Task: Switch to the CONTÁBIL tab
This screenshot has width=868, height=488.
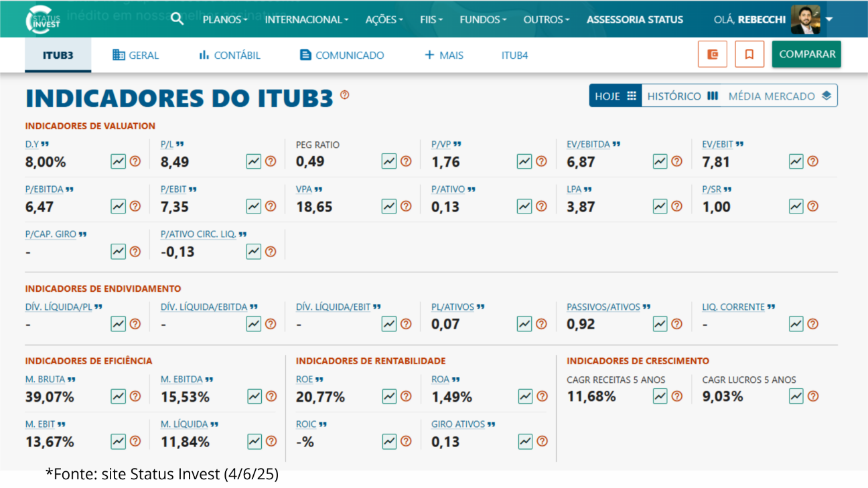Action: pos(230,55)
